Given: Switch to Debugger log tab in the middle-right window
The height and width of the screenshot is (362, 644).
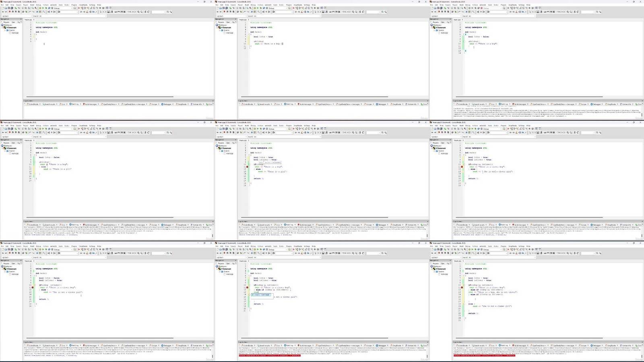Looking at the screenshot, I should pos(596,225).
